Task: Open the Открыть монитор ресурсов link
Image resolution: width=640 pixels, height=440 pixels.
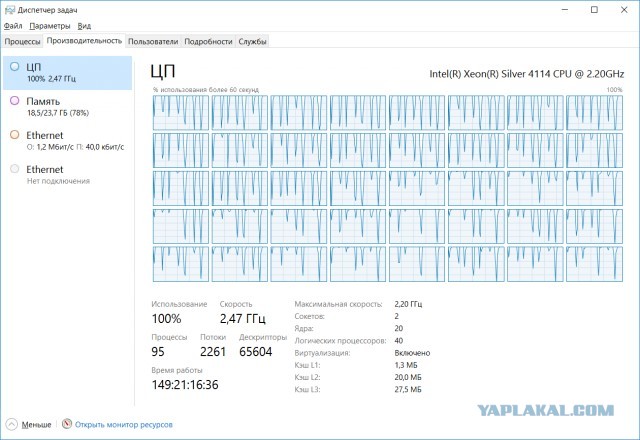Action: pos(124,425)
